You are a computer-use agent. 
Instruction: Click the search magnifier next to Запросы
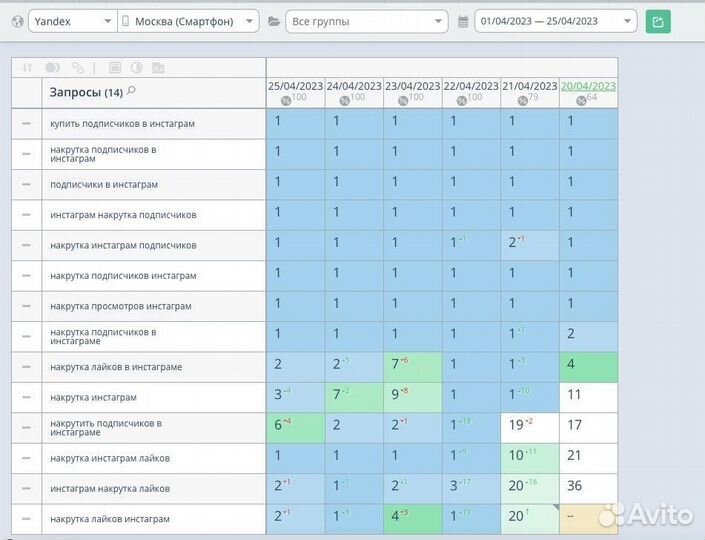pyautogui.click(x=131, y=91)
